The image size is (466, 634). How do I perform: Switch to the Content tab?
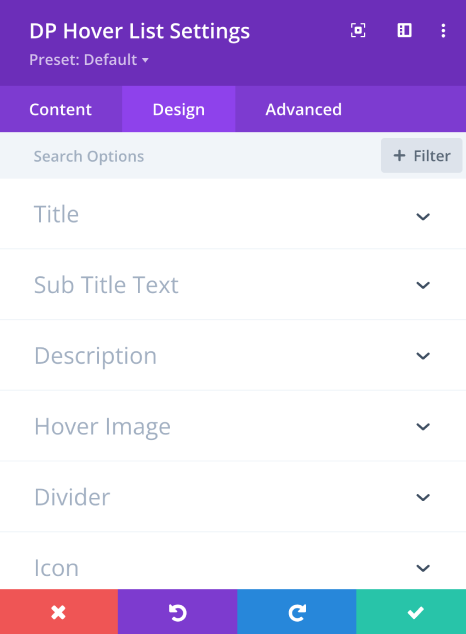61,109
